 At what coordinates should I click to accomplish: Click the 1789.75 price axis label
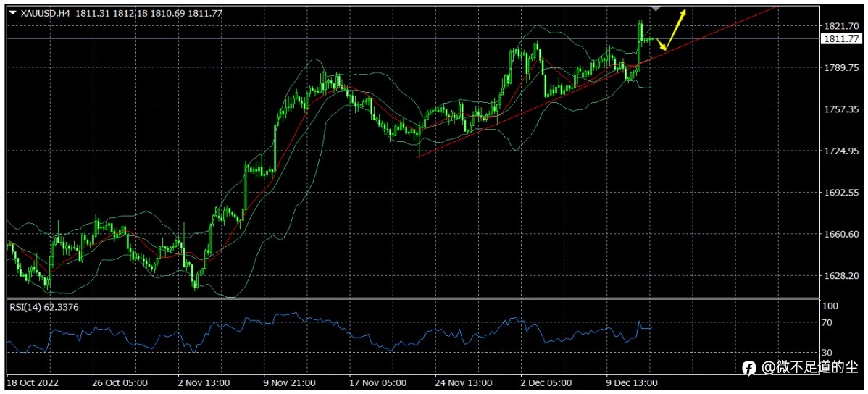tap(841, 67)
